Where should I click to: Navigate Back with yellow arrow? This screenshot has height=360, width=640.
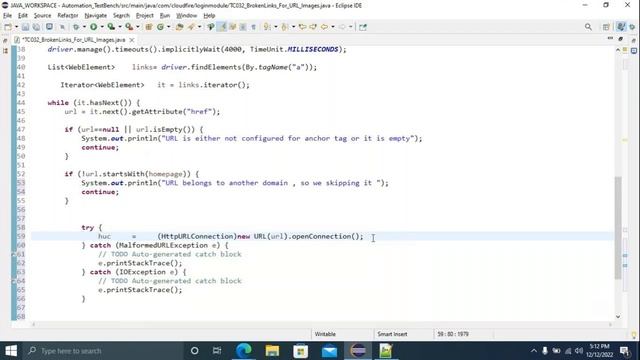point(324,27)
